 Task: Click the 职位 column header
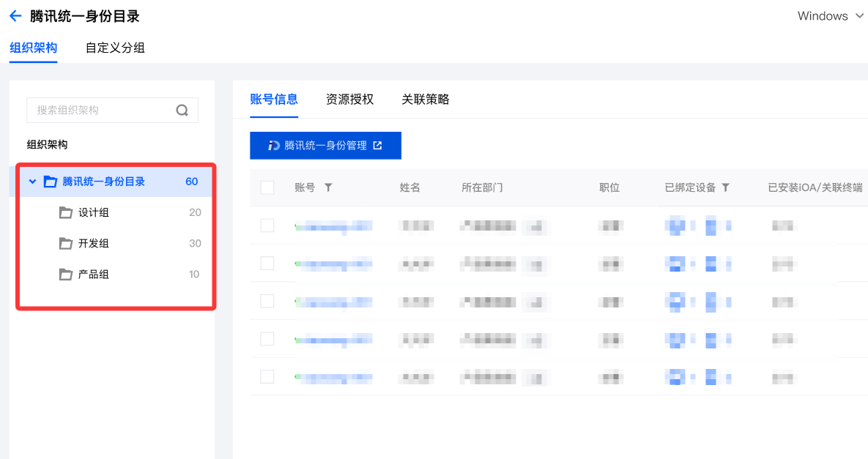[x=609, y=187]
